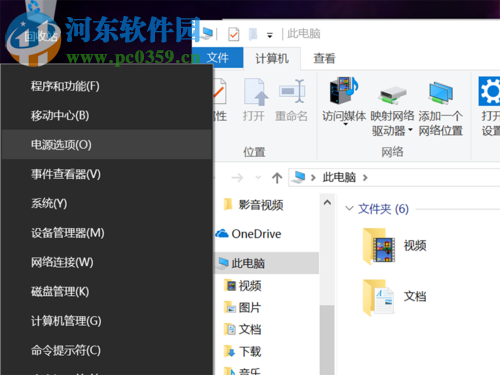Open 命令提示符(C) menu entry

pyautogui.click(x=107, y=350)
